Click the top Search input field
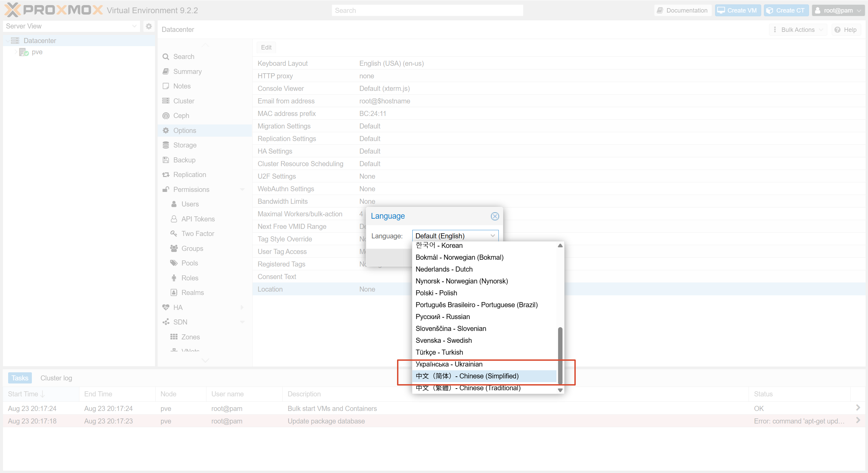The image size is (868, 473). 427,11
